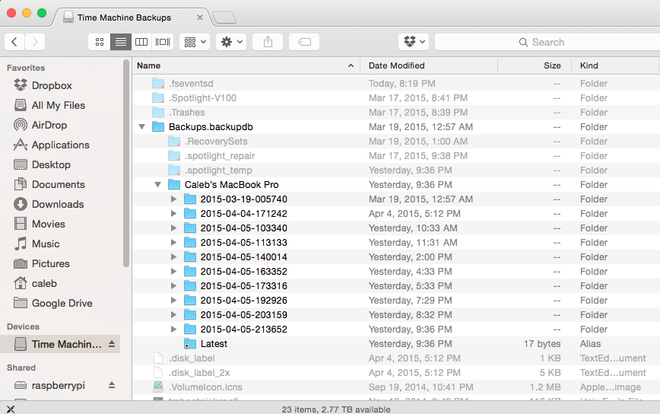Expand the 2015-04-05-192926 backup folder
This screenshot has width=660, height=414.
(x=173, y=300)
